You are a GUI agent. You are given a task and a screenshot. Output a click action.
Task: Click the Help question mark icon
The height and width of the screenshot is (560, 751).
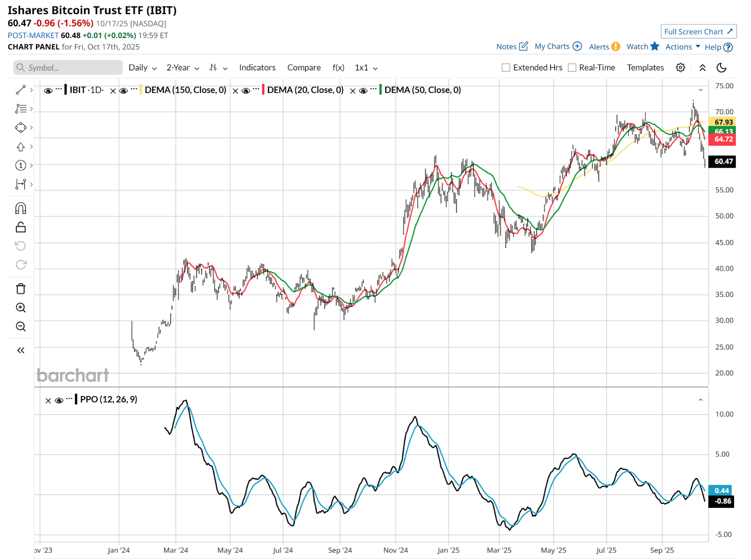pyautogui.click(x=728, y=47)
